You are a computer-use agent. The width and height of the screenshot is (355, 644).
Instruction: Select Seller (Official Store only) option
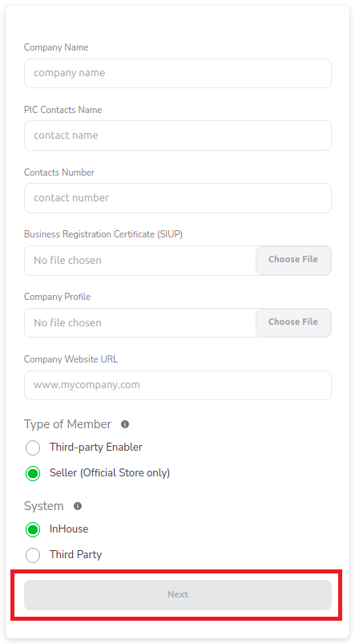[33, 473]
